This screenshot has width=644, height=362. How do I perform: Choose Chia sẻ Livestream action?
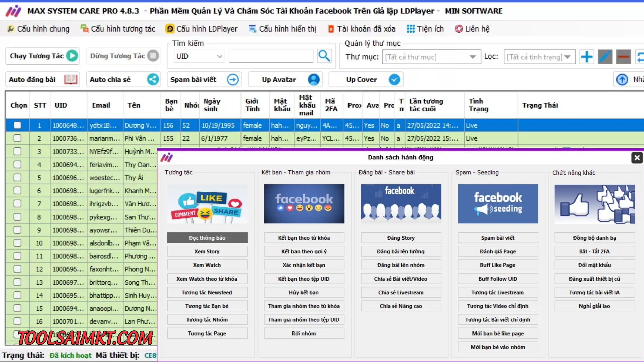401,292
